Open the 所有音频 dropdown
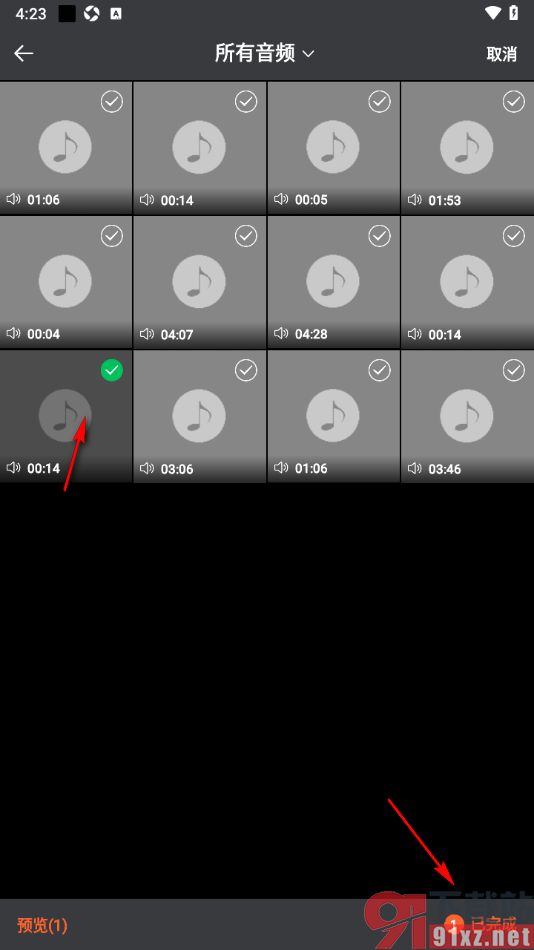Viewport: 534px width, 950px height. point(265,53)
